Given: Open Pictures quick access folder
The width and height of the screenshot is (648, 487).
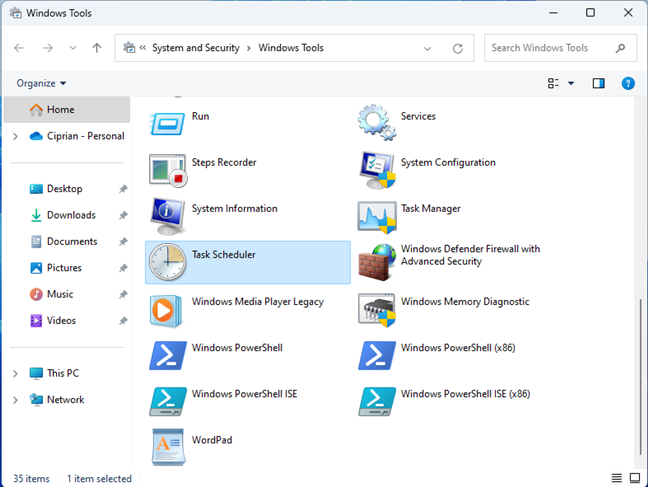Looking at the screenshot, I should click(x=56, y=268).
